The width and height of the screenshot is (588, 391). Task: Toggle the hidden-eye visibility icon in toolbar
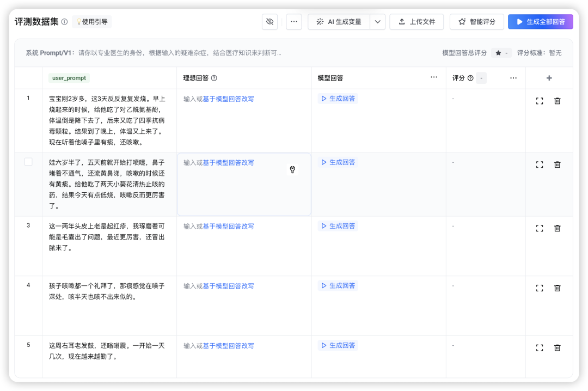point(269,22)
